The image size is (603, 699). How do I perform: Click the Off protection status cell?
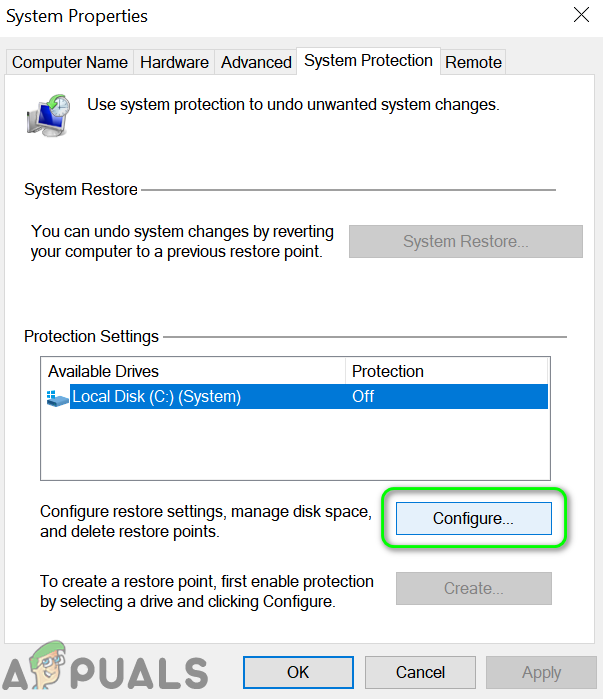(x=363, y=397)
